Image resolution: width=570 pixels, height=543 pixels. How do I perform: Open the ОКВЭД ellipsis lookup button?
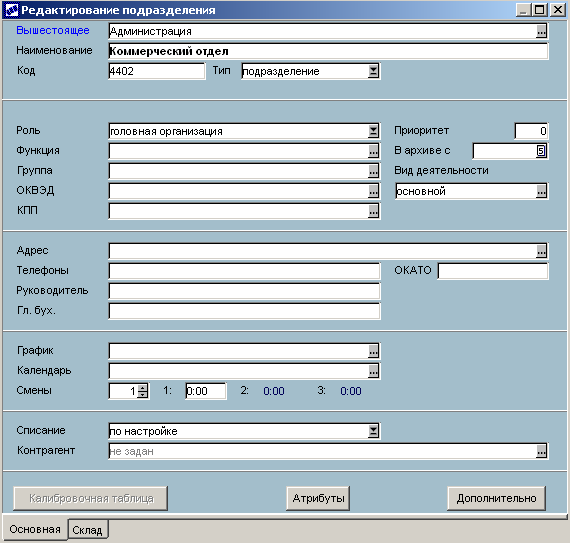pyautogui.click(x=373, y=191)
